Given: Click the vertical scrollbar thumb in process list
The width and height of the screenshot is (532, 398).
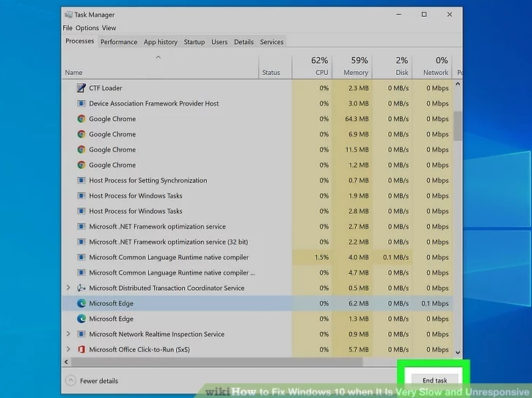Looking at the screenshot, I should pyautogui.click(x=457, y=125).
